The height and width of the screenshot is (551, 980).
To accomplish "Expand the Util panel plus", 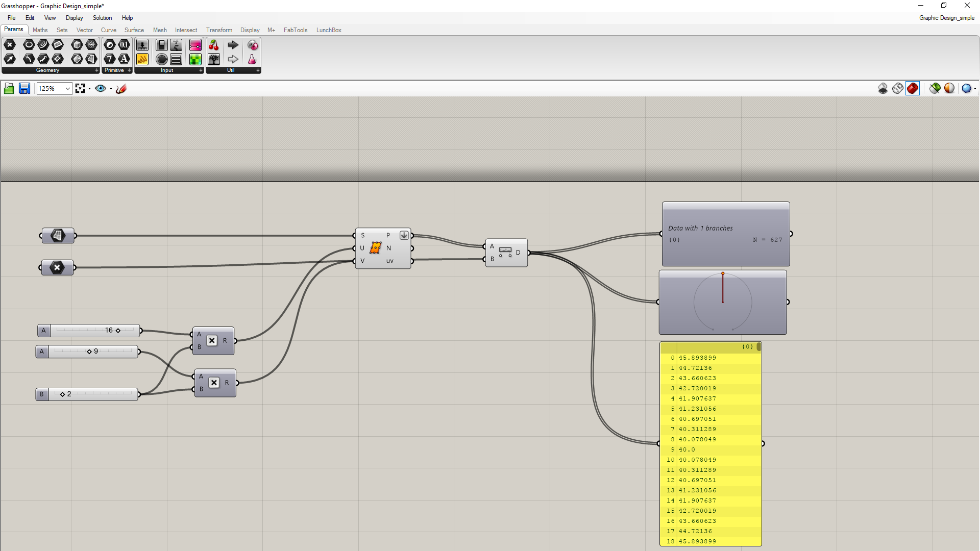I will tap(258, 70).
